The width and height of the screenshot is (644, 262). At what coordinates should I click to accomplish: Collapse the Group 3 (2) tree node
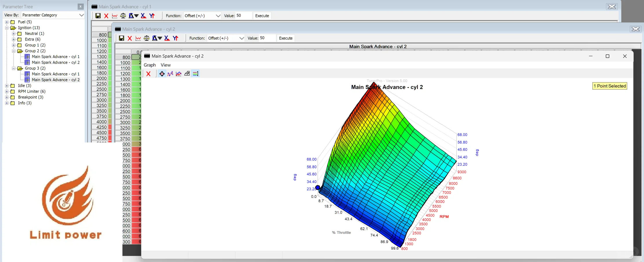(x=14, y=68)
